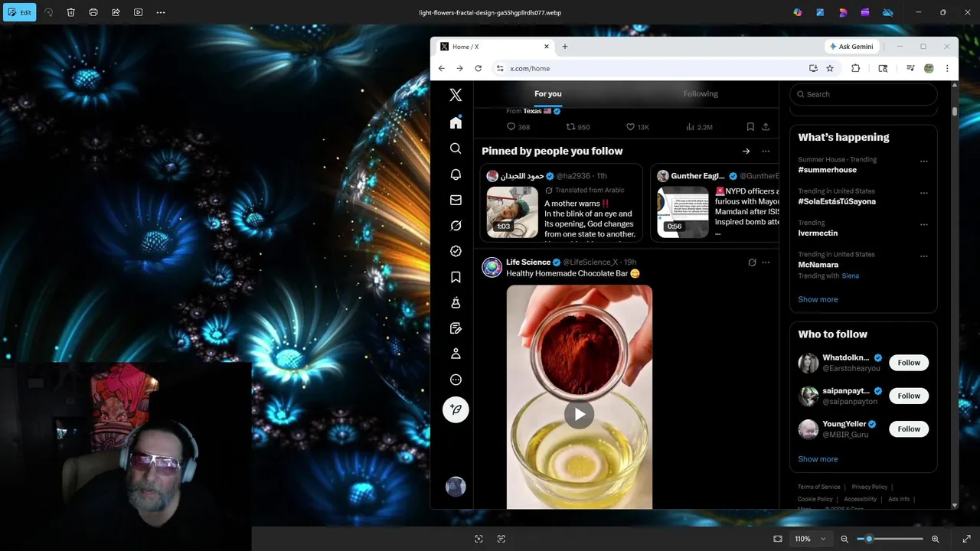980x551 pixels.
Task: Select the Home / X browser tab
Action: tap(495, 47)
